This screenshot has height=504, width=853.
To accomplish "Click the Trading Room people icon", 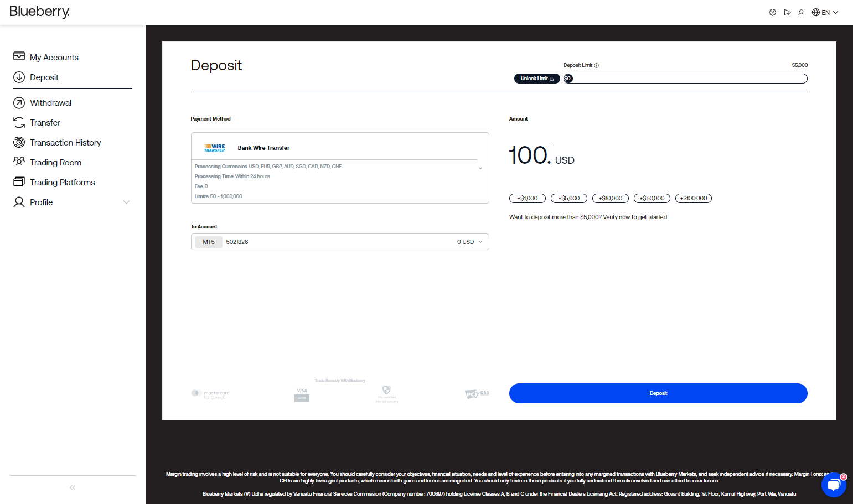I will click(19, 162).
